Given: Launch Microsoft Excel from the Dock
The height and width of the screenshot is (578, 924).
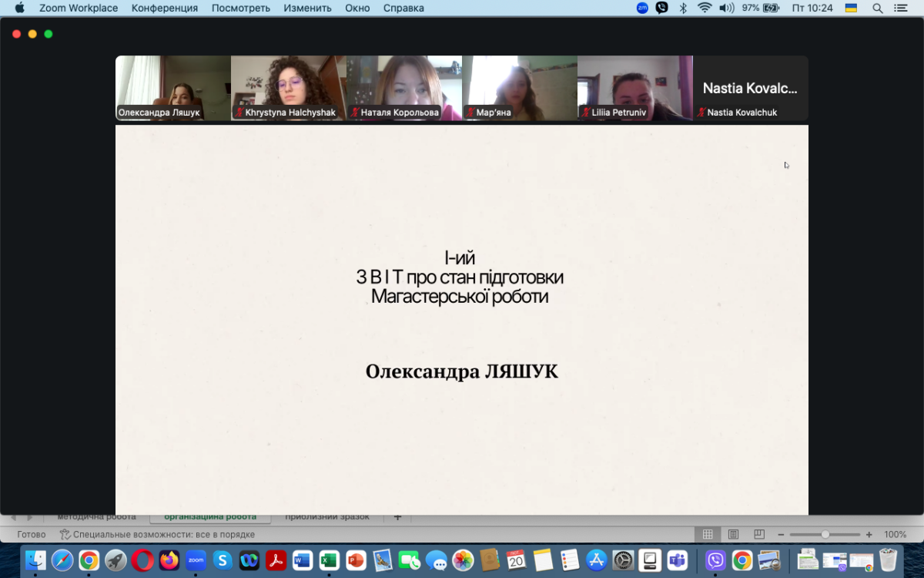Looking at the screenshot, I should point(329,560).
